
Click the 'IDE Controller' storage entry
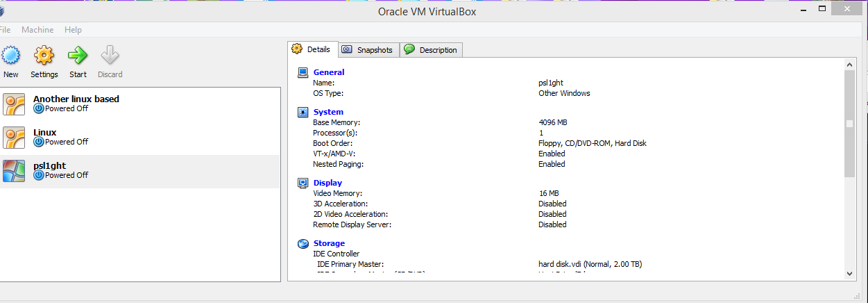click(337, 254)
